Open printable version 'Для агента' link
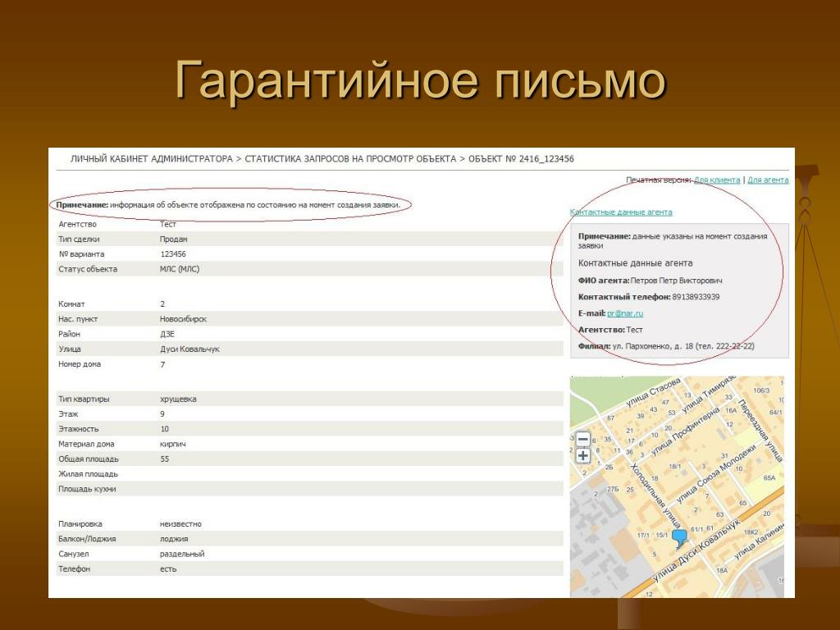The width and height of the screenshot is (840, 630). point(768,180)
